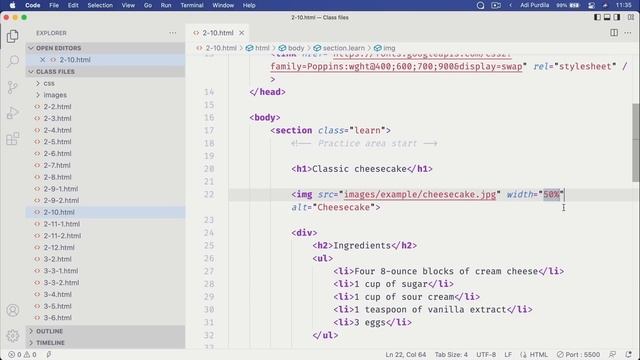Change LF end-of-line sequence
Image resolution: width=640 pixels, height=360 pixels.
pyautogui.click(x=508, y=355)
